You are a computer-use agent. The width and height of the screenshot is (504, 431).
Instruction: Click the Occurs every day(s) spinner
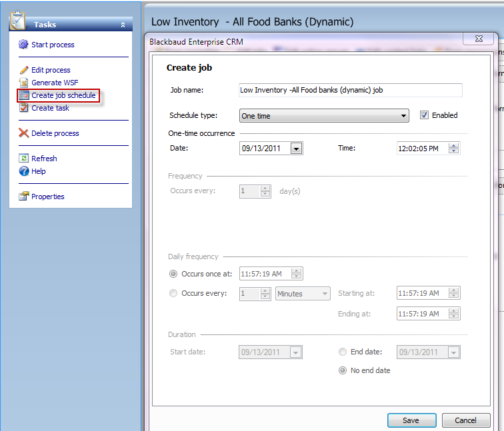coord(265,191)
